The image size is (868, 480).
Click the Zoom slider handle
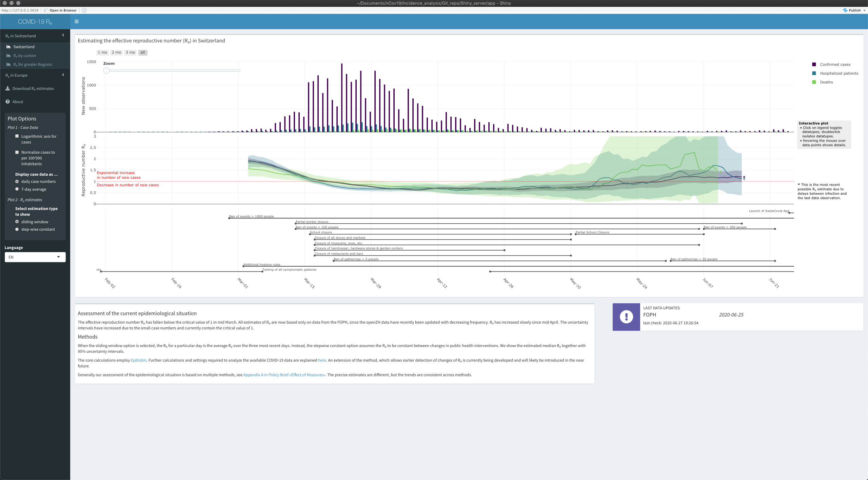click(106, 71)
